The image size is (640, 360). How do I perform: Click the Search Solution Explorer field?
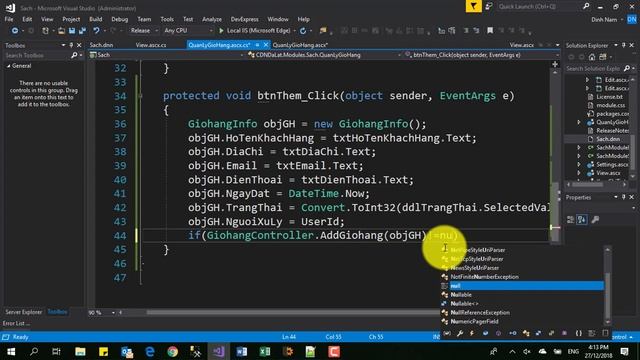pyautogui.click(x=594, y=69)
